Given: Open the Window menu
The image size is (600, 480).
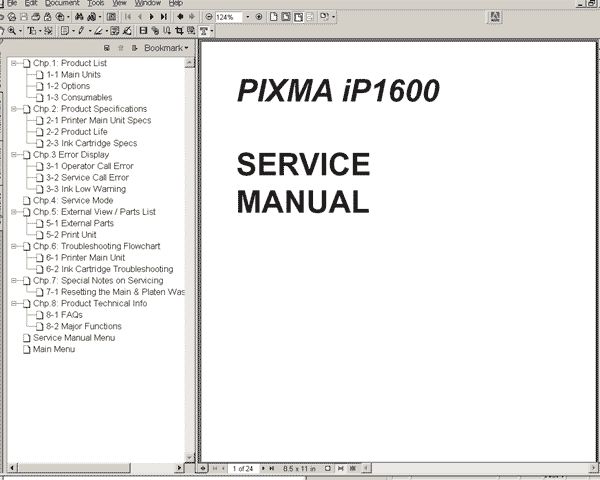Looking at the screenshot, I should 148,3.
